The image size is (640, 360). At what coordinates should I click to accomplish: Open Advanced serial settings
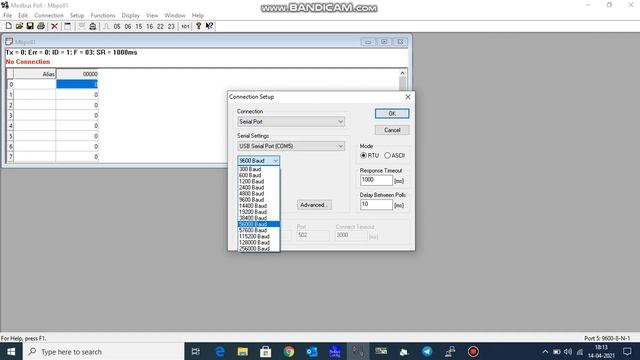point(314,205)
